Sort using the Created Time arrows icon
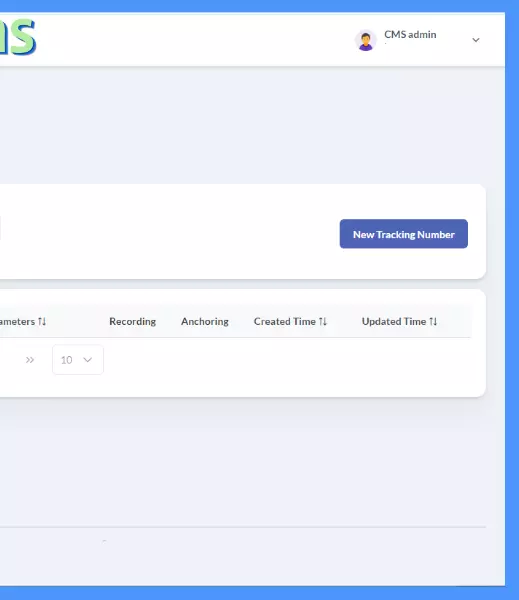This screenshot has width=519, height=600. point(323,321)
